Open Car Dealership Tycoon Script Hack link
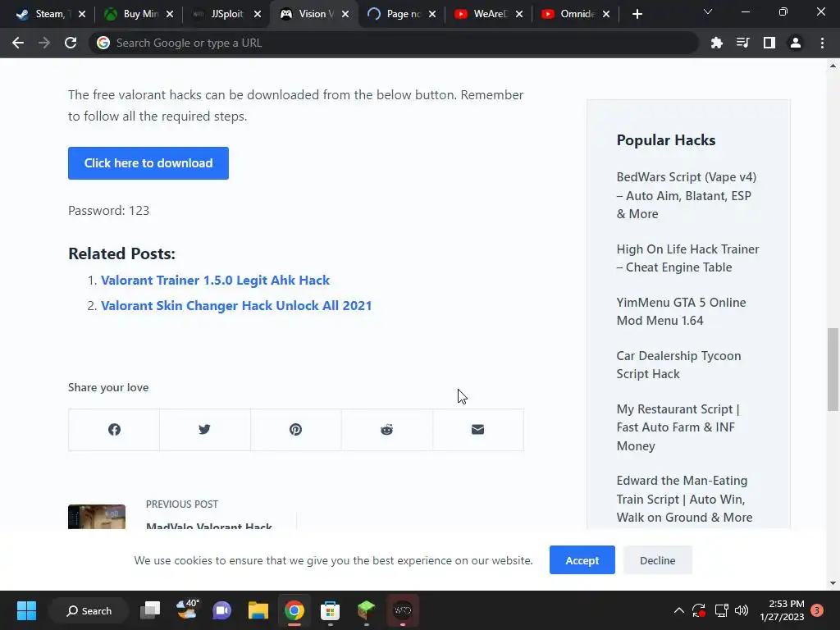 point(678,365)
